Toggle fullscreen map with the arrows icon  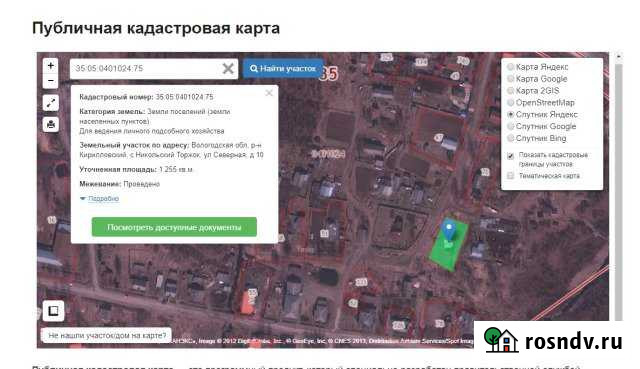[x=51, y=103]
